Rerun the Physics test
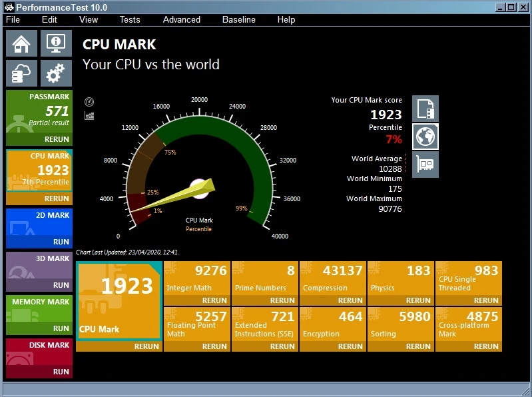The height and width of the screenshot is (397, 532). click(401, 300)
